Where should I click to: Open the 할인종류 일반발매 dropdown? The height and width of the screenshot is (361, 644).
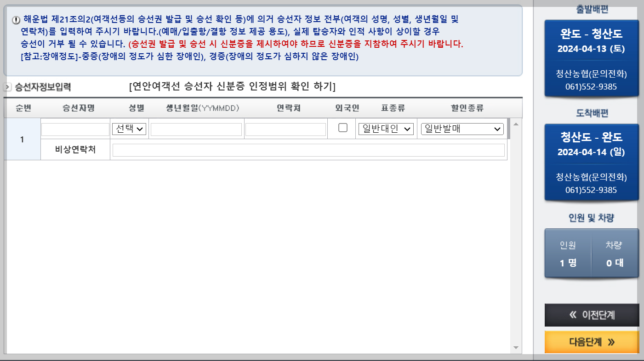[462, 129]
